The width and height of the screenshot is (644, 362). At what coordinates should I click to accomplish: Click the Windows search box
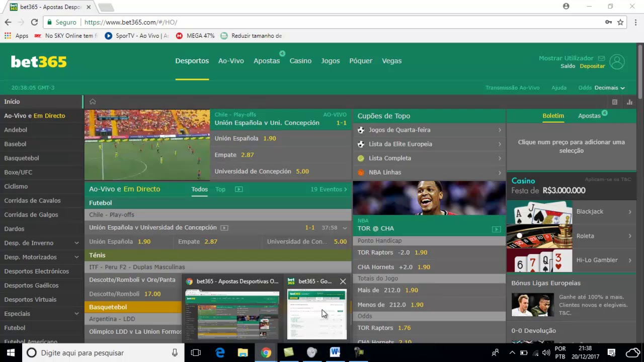(x=103, y=352)
